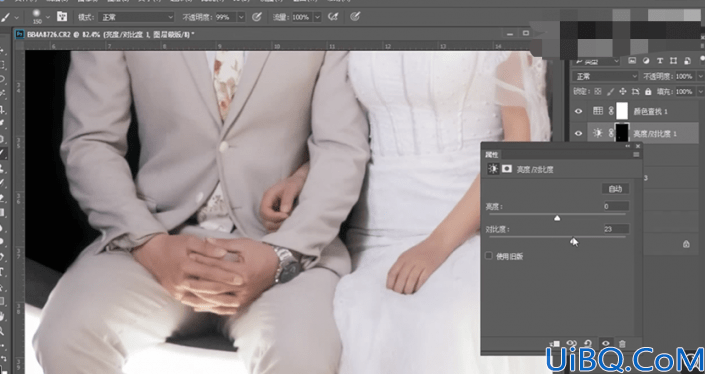Select the adjustment icon in 属性 panel
Viewport: 705px width, 374px height.
tap(493, 169)
